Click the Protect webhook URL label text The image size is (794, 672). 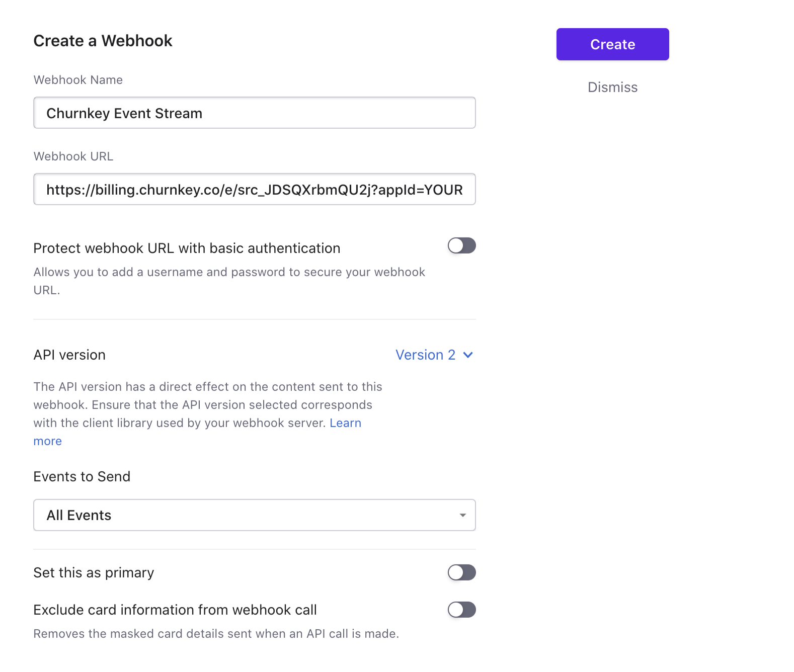coord(187,248)
